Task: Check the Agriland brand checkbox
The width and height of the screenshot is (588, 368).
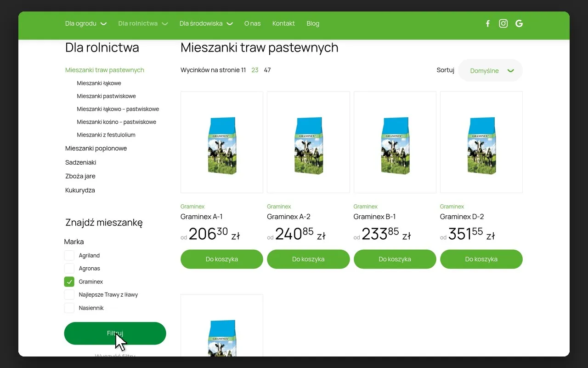Action: (x=69, y=255)
